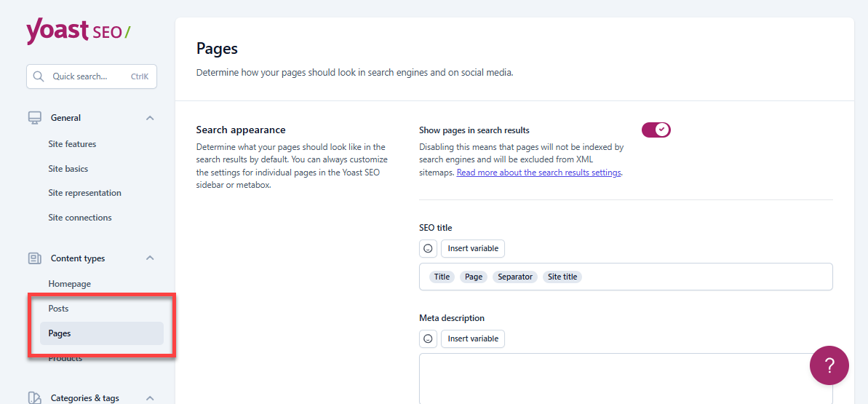Go to Posts content type
The image size is (868, 404).
(59, 308)
